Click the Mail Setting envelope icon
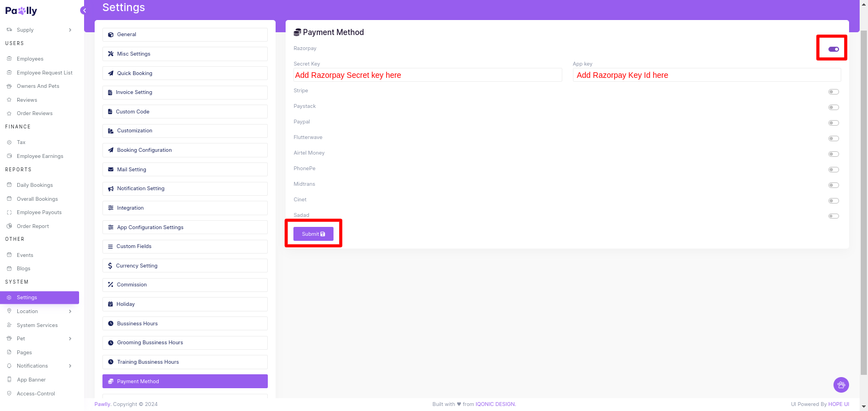The image size is (868, 411). [111, 170]
